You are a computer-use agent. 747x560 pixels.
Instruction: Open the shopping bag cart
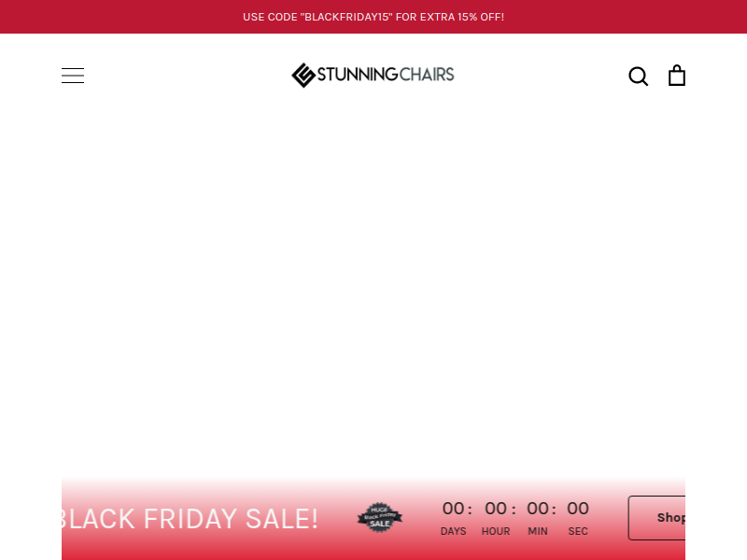676,76
